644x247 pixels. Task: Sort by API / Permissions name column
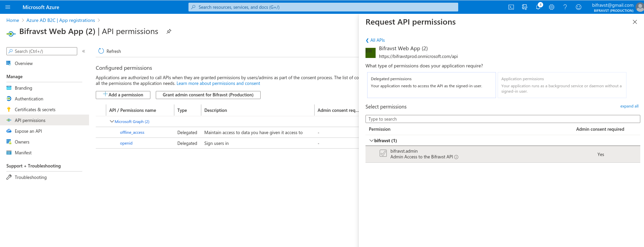pos(133,110)
